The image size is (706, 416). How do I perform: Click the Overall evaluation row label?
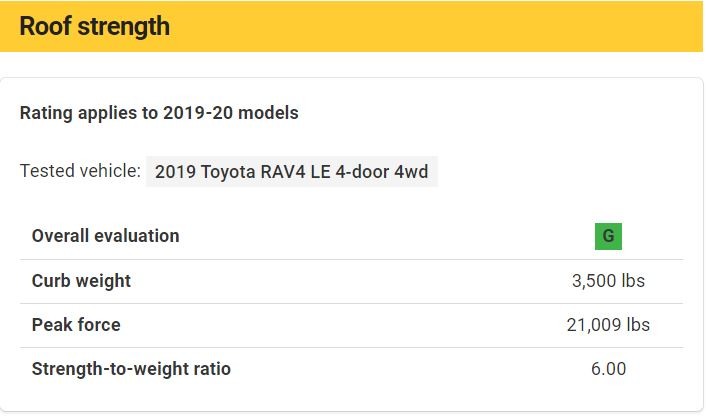[105, 236]
